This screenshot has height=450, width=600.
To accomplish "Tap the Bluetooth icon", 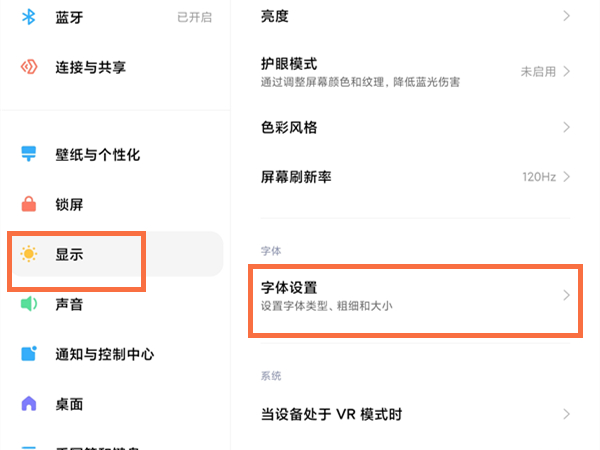I will tap(29, 17).
